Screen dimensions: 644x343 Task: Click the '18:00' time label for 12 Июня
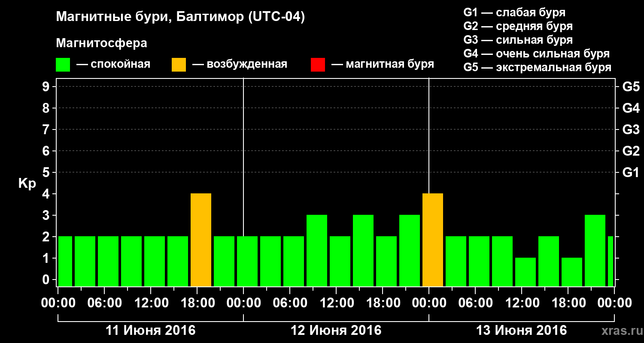click(383, 303)
